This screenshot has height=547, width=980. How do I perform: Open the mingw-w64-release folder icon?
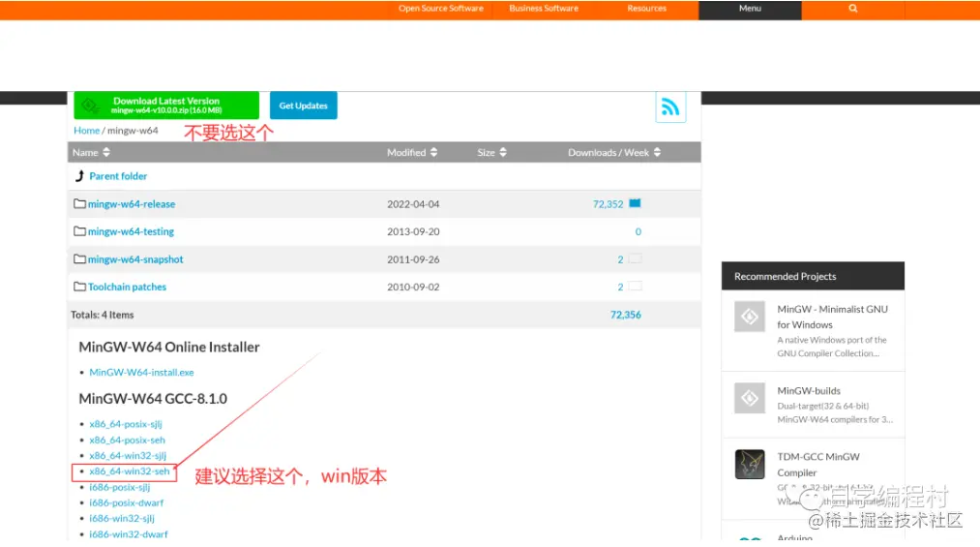coord(79,204)
